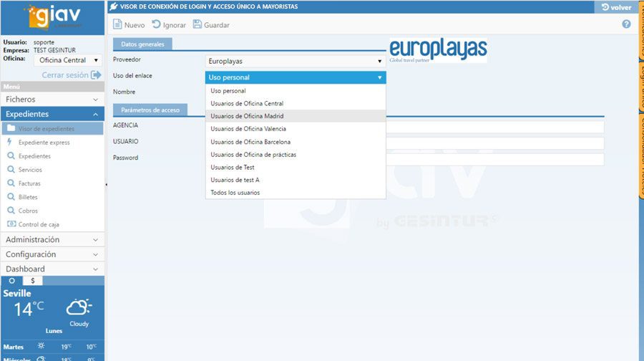Click the Cerrar sesión exit icon

click(96, 74)
